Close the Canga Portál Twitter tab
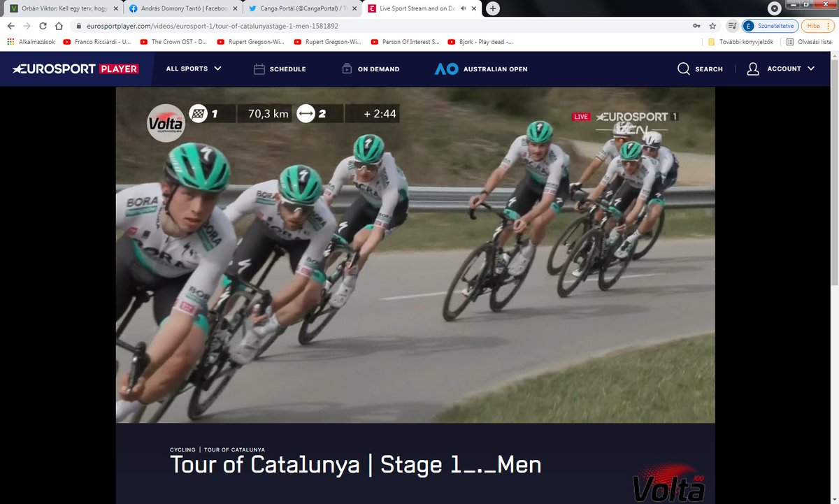 [x=355, y=9]
